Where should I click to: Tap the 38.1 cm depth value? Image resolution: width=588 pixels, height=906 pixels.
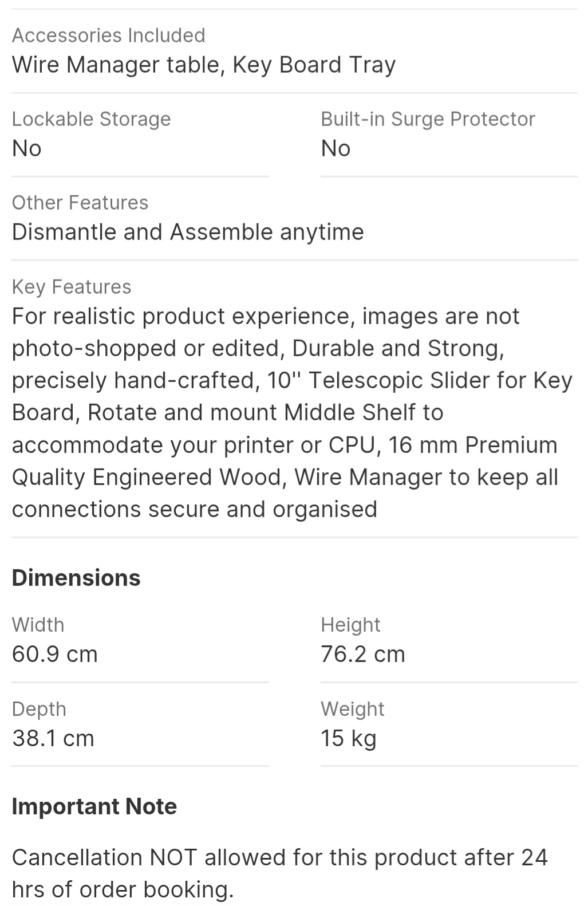[x=53, y=738]
